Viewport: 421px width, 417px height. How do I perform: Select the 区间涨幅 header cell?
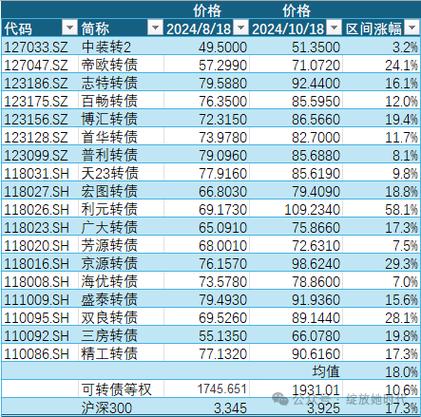[x=382, y=28]
